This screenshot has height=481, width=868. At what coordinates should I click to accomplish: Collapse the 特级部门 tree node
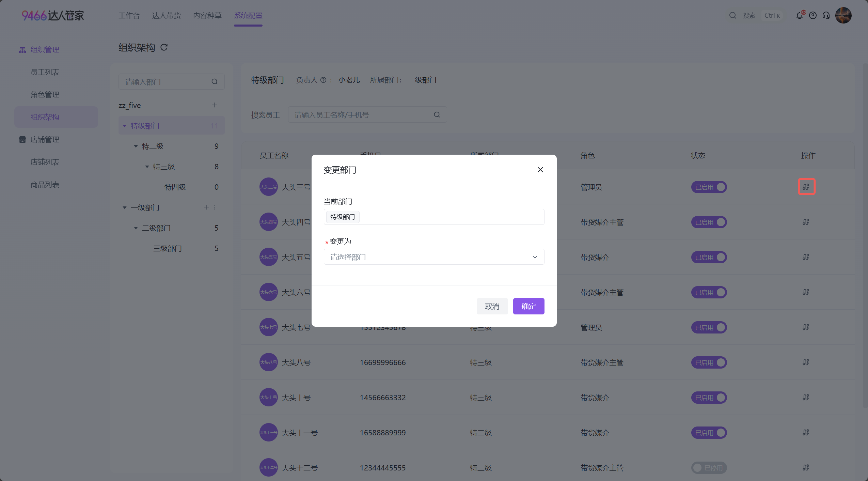pyautogui.click(x=125, y=126)
